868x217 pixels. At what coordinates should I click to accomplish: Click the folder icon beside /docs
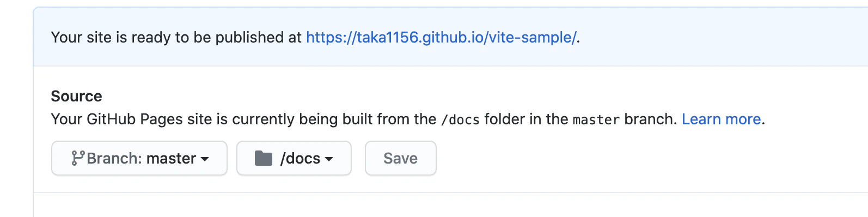tap(264, 159)
